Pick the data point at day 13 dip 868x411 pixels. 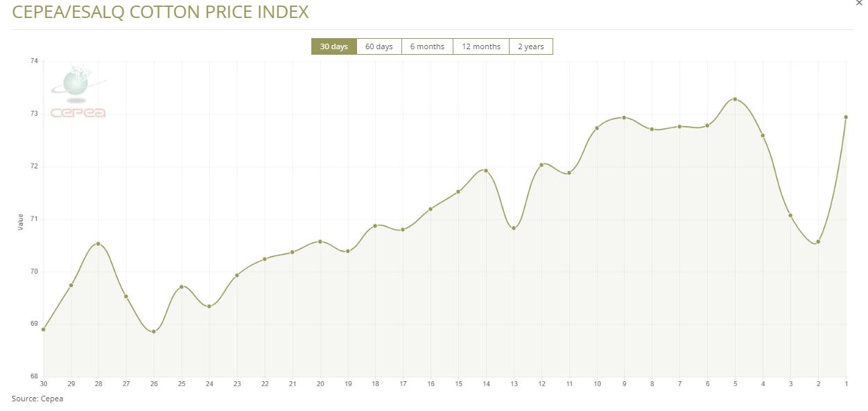(x=514, y=228)
